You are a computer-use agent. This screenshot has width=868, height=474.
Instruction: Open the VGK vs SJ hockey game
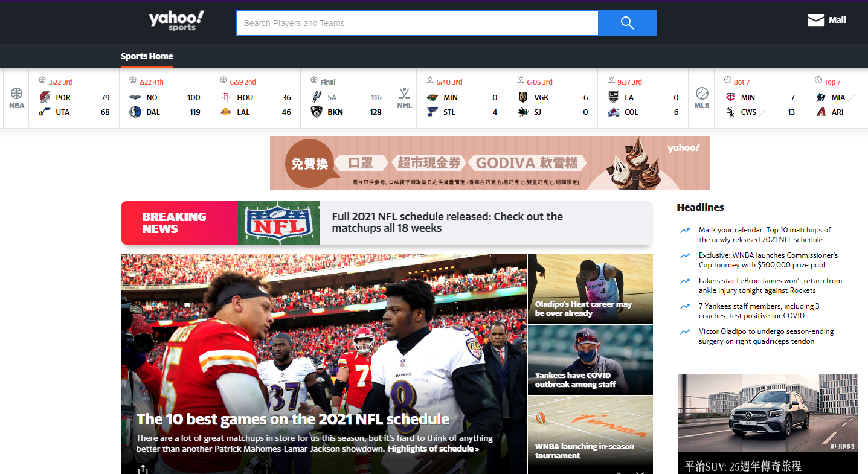[x=552, y=104]
